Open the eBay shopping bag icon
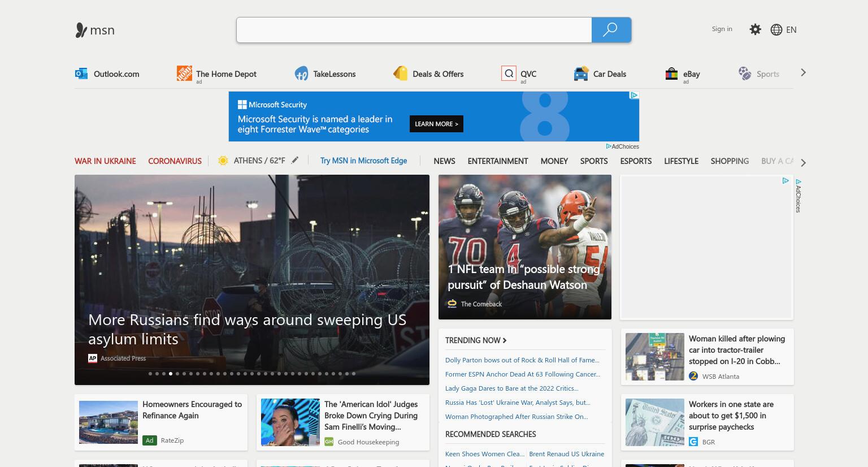The image size is (868, 467). coord(671,73)
